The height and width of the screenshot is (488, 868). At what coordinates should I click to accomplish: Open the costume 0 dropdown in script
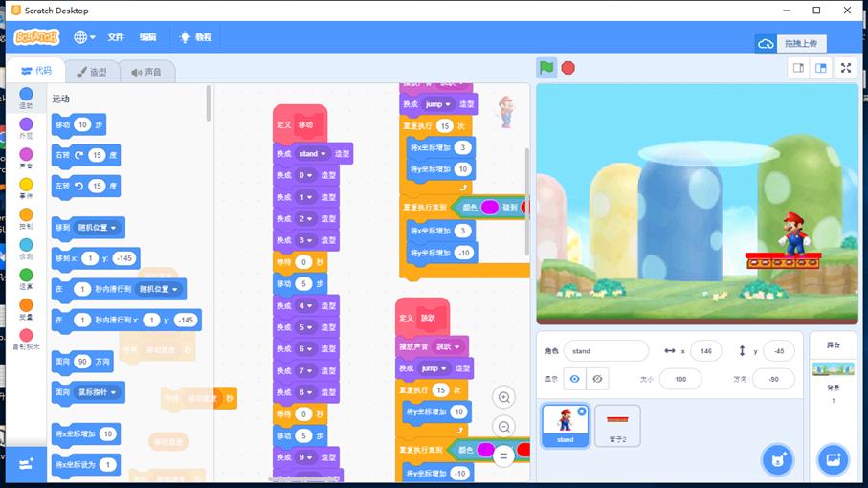click(305, 175)
